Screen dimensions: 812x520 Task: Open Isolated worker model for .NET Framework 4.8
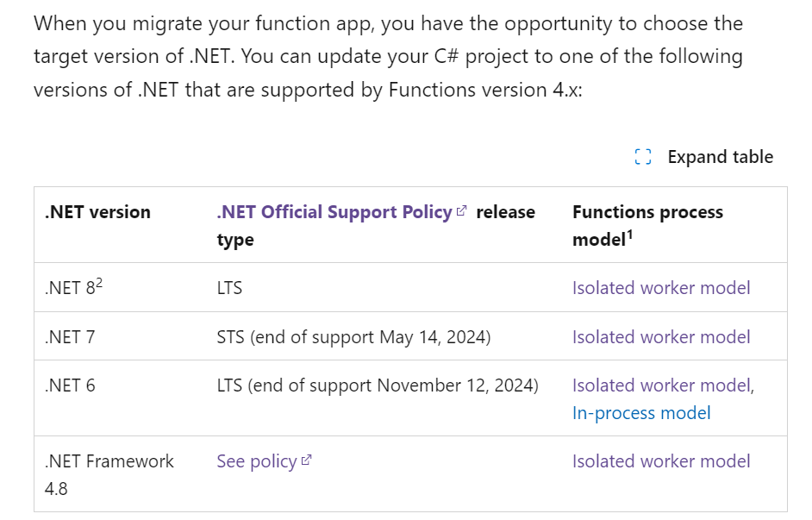(661, 461)
